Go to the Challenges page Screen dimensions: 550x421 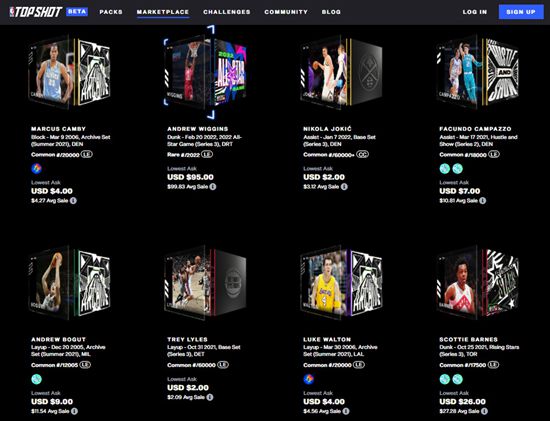click(x=227, y=12)
